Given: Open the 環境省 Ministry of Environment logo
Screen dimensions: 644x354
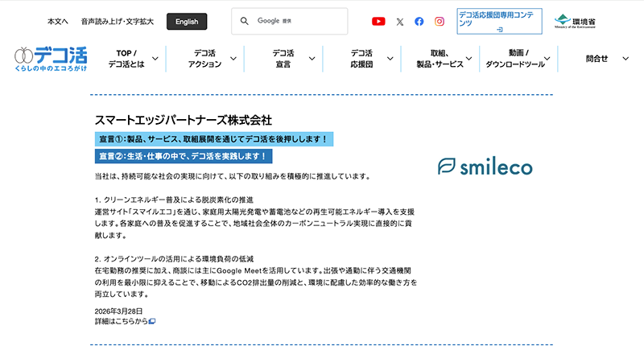Looking at the screenshot, I should pyautogui.click(x=575, y=22).
